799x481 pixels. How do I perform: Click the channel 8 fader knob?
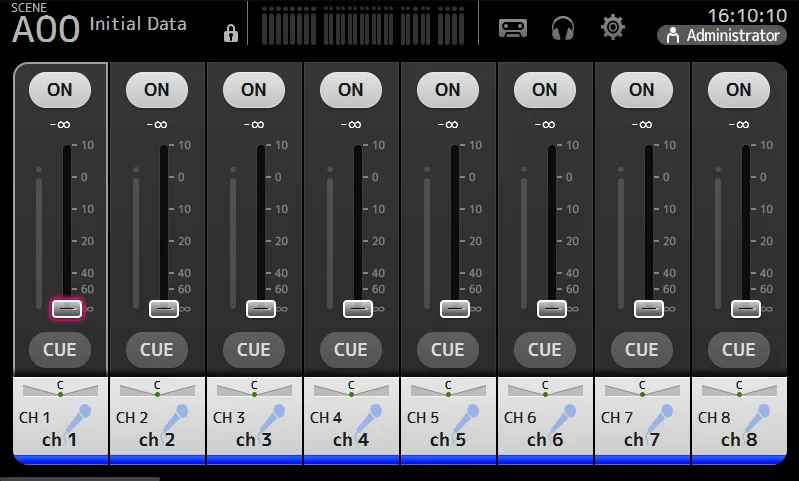(x=746, y=309)
